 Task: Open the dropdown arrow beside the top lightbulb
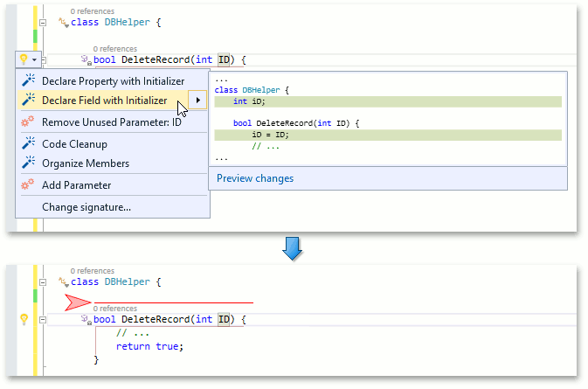[x=34, y=59]
